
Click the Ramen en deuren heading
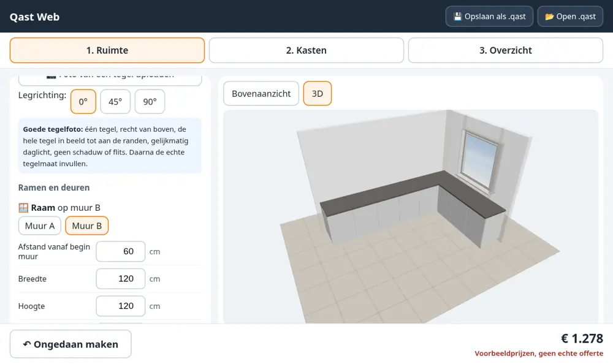(x=54, y=188)
